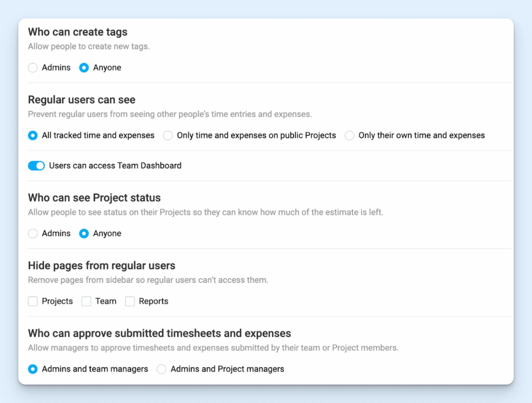Select 'Only their own time and expenses'
This screenshot has width=532, height=403.
[350, 135]
